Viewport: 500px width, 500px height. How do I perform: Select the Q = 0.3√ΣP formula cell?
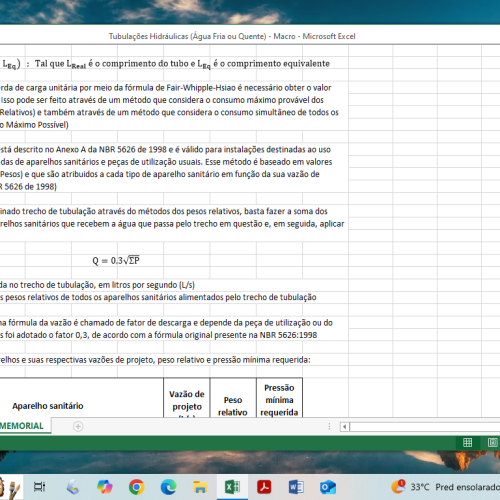click(116, 260)
